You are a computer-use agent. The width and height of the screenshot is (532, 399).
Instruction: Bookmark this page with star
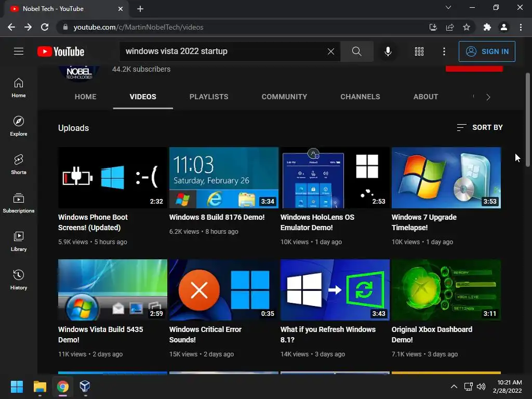467,27
